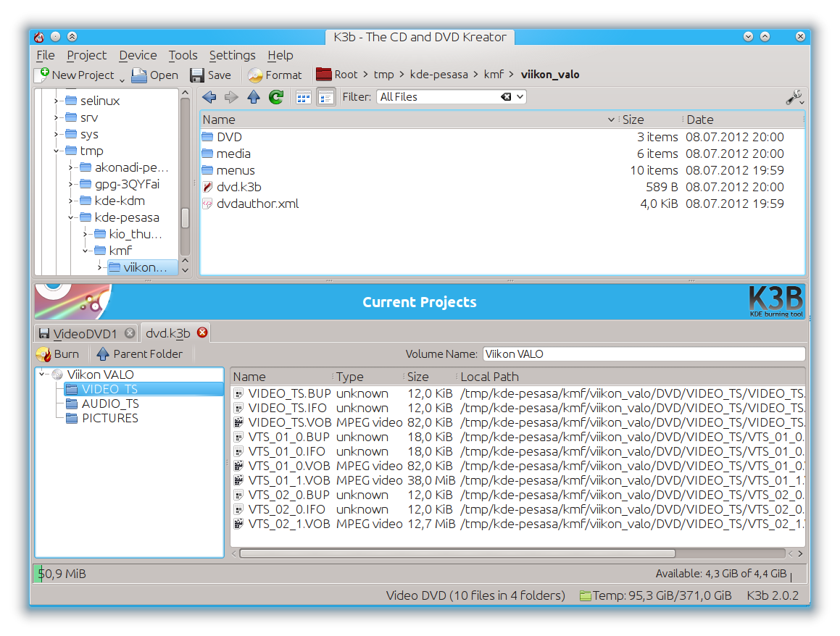Select the VIDEO_TS.VOB file icon
The width and height of the screenshot is (840, 636).
pyautogui.click(x=239, y=422)
